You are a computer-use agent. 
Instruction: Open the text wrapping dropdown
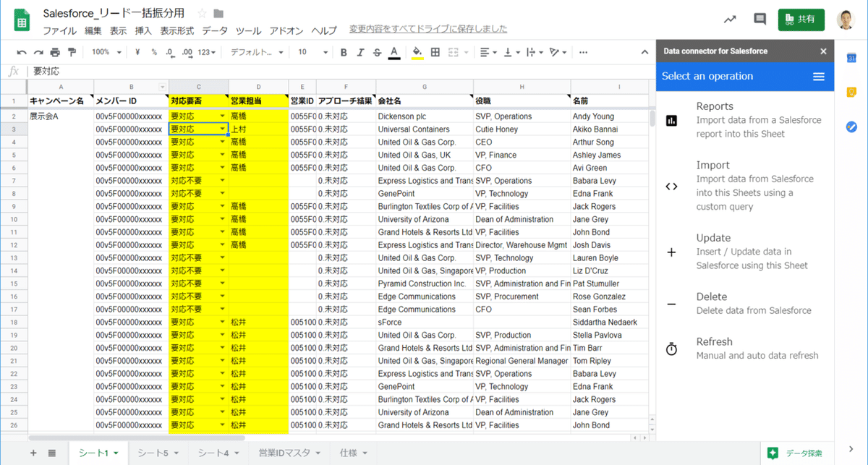pos(535,52)
